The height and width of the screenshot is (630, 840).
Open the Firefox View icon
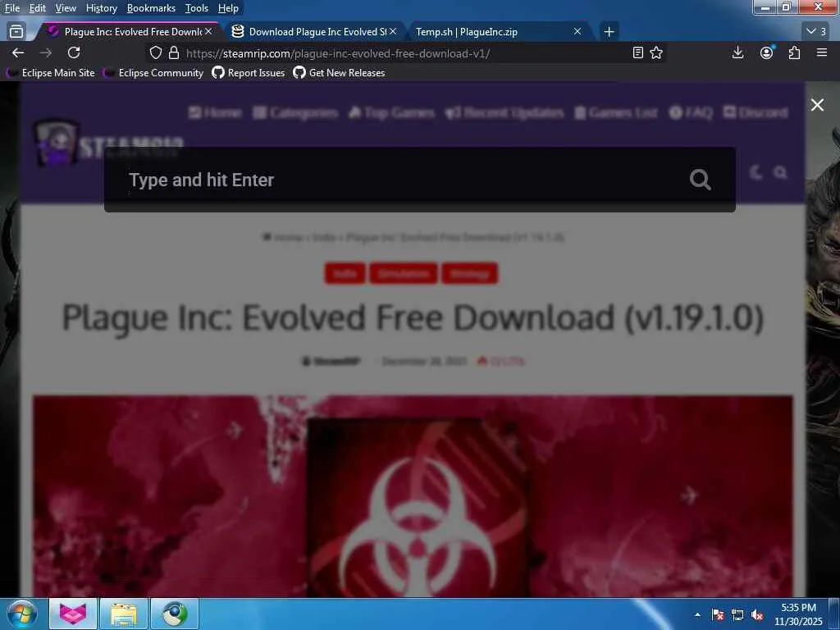click(16, 32)
